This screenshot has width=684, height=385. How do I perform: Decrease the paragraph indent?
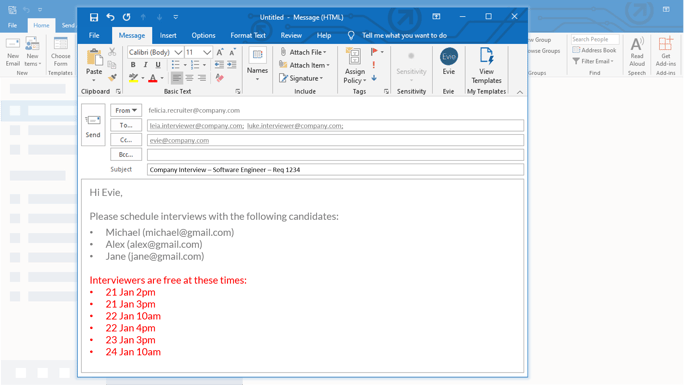click(219, 65)
